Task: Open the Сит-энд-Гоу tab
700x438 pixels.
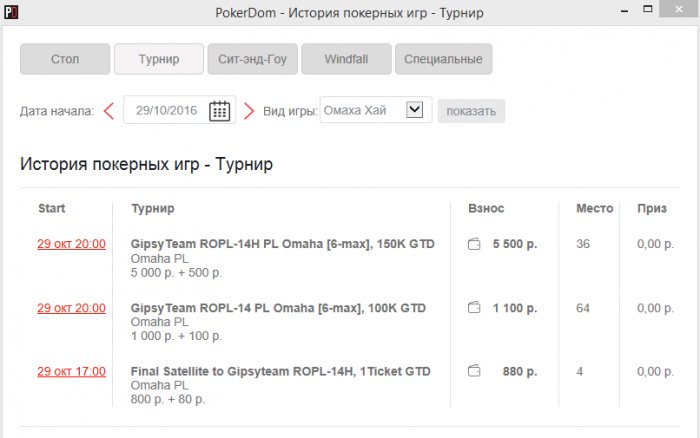Action: (253, 59)
